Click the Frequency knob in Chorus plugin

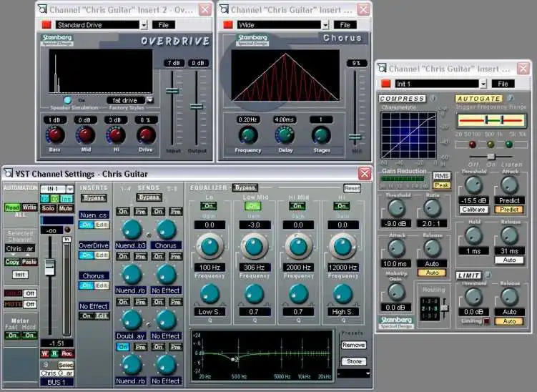click(248, 134)
